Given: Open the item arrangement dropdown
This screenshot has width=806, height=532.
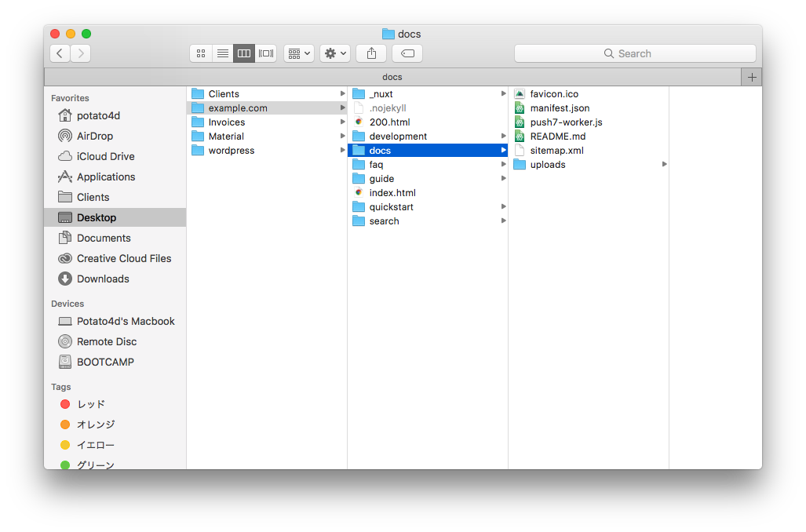Looking at the screenshot, I should (299, 53).
